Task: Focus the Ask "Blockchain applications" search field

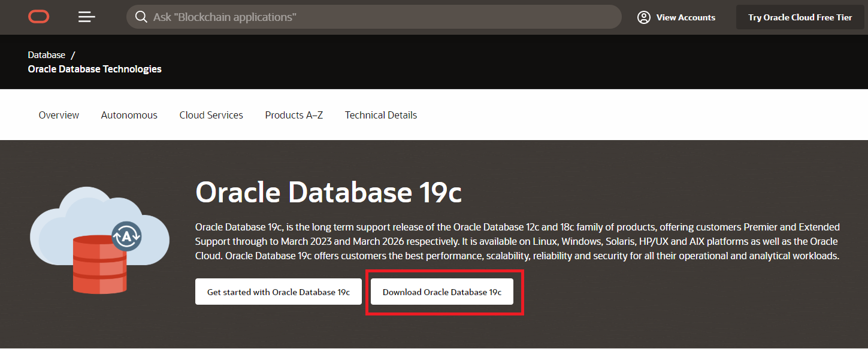Action: pyautogui.click(x=374, y=17)
